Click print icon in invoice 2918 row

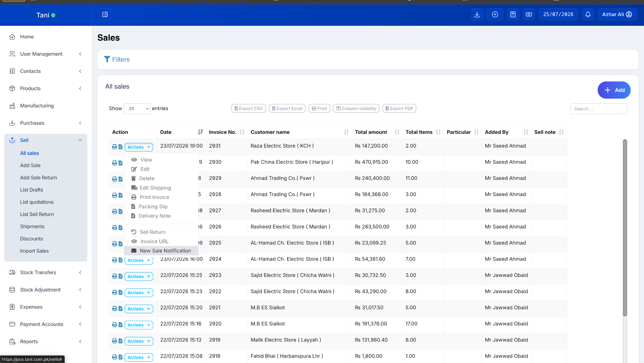tap(114, 357)
